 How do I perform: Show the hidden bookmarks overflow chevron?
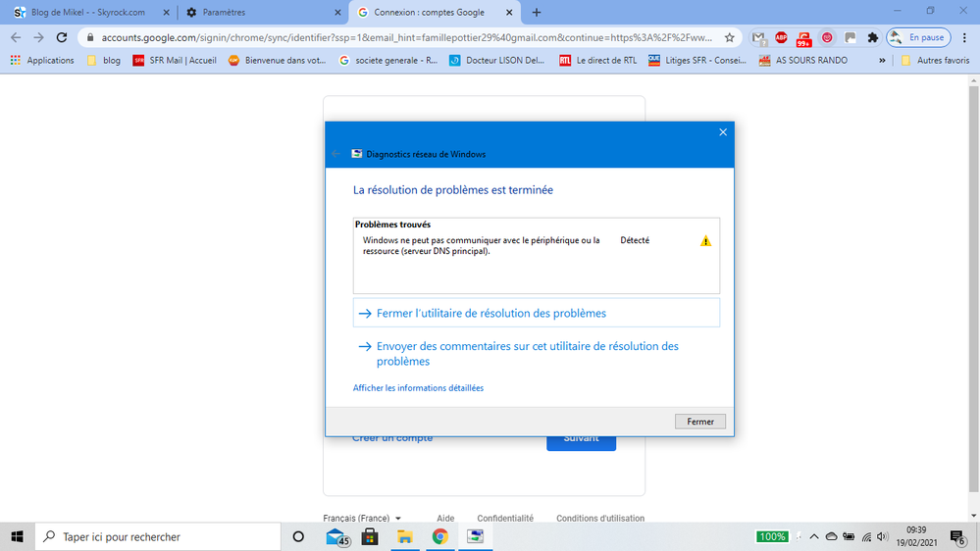[x=882, y=60]
